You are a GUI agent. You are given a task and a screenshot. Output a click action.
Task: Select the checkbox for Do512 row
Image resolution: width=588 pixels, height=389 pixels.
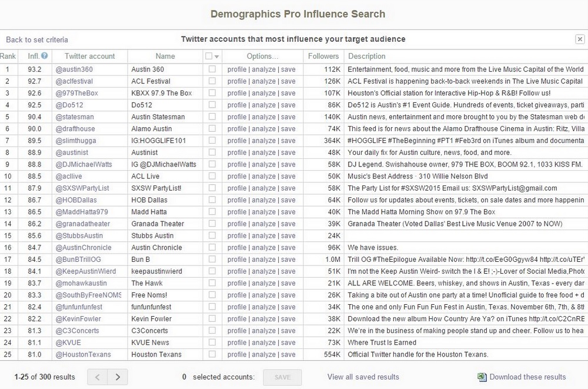(x=212, y=105)
